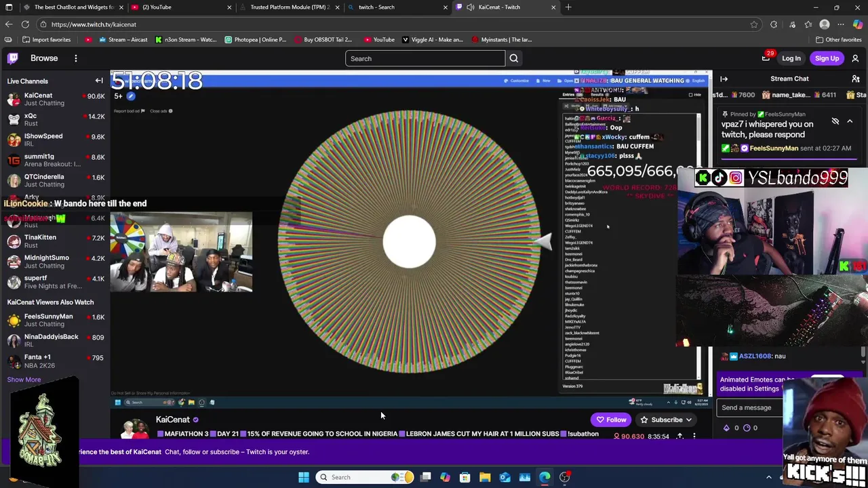The width and height of the screenshot is (868, 488).
Task: Open MidnightSumo channel in sidebar
Action: (x=54, y=262)
